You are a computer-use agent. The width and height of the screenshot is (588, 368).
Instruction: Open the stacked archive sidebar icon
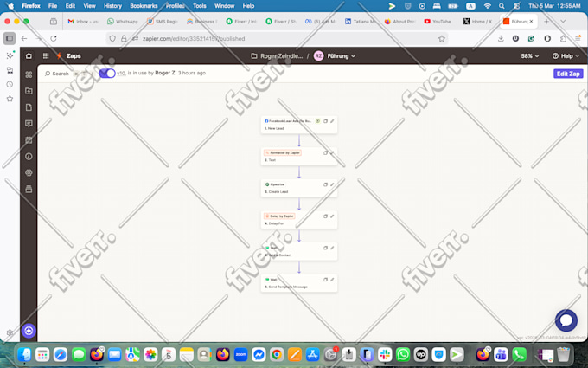click(29, 189)
